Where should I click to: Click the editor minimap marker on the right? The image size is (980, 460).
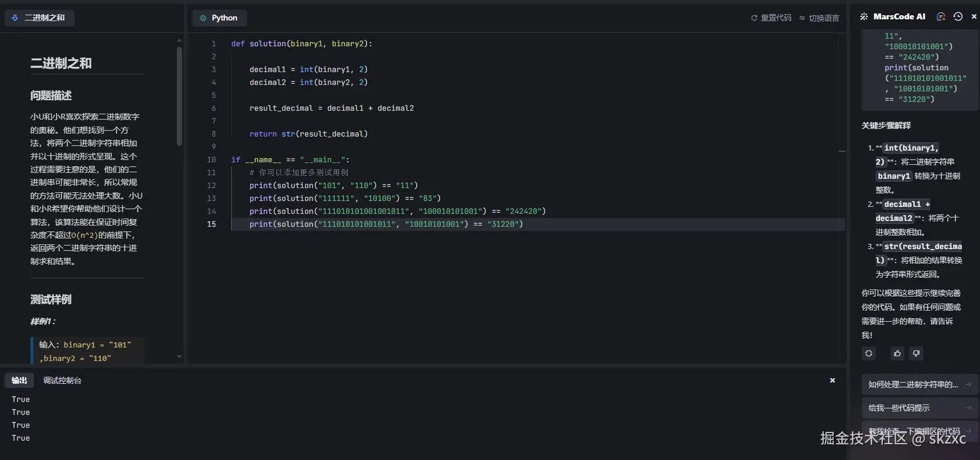point(842,151)
